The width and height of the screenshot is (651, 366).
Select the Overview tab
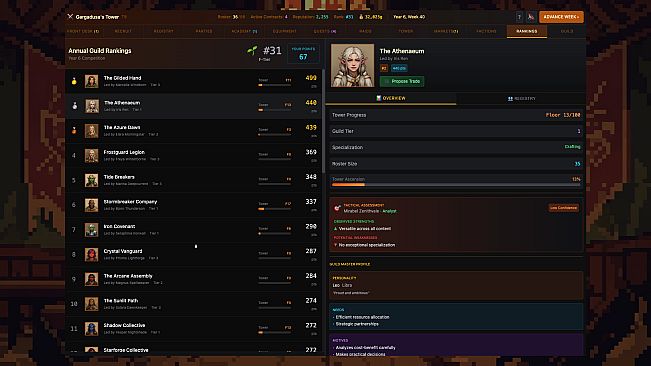pos(391,98)
